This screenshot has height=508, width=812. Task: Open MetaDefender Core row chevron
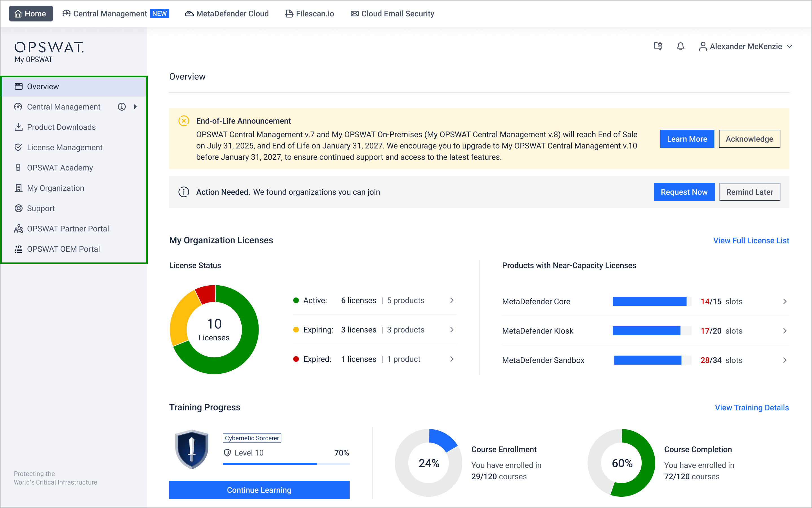point(784,301)
